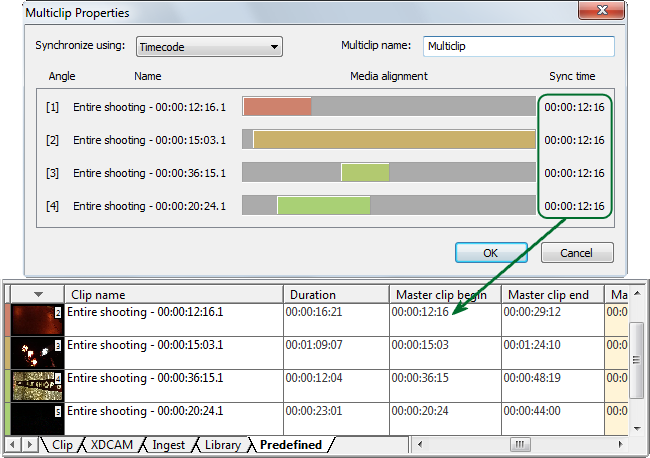This screenshot has width=650, height=458.
Task: Select thumbnail of clip numbered 5
Action: [37, 419]
